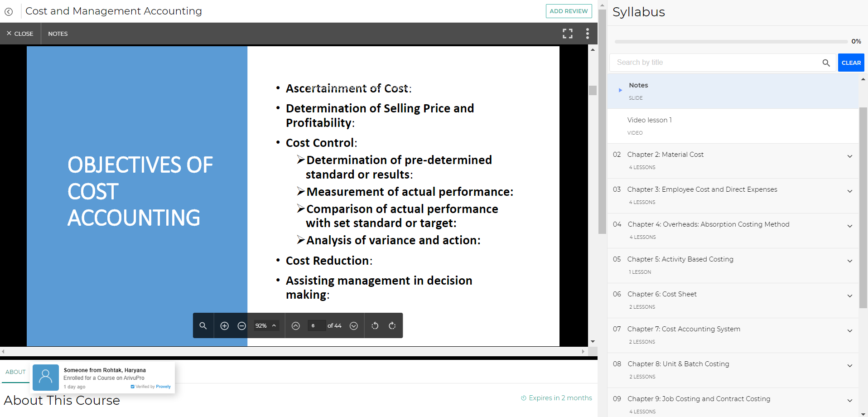Click the 'Expires in 2 months' text

click(x=560, y=398)
